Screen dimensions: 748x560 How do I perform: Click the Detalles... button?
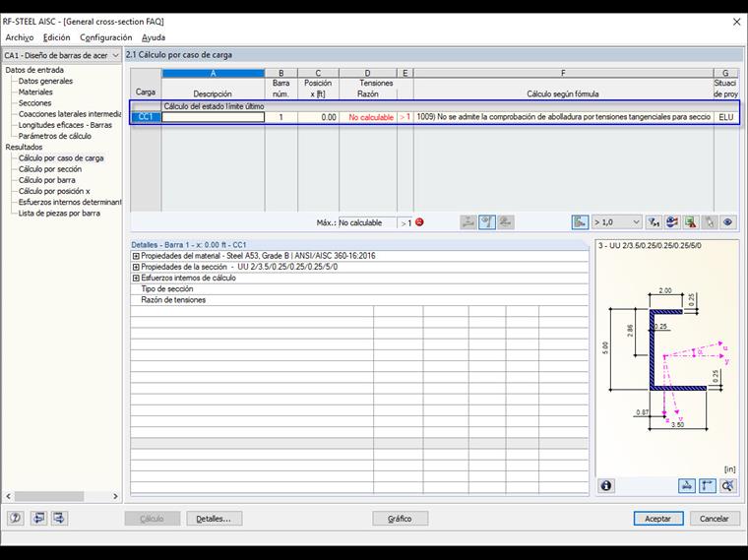(215, 519)
